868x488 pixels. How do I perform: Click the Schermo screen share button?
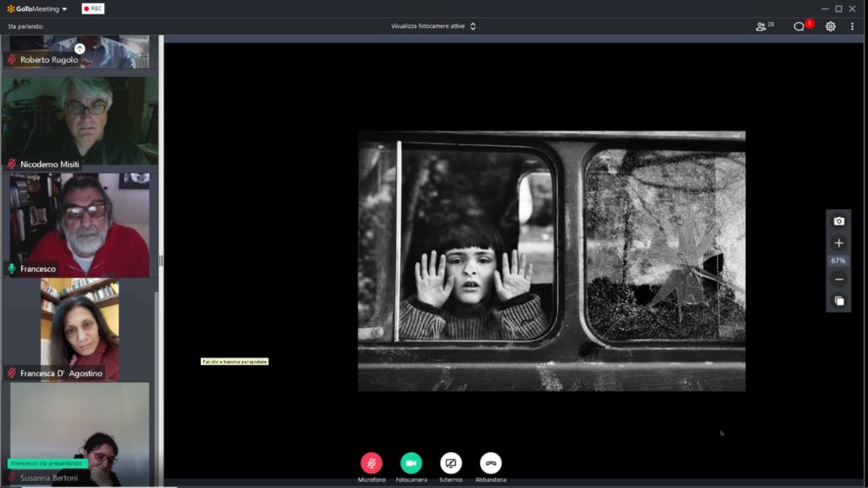click(451, 463)
